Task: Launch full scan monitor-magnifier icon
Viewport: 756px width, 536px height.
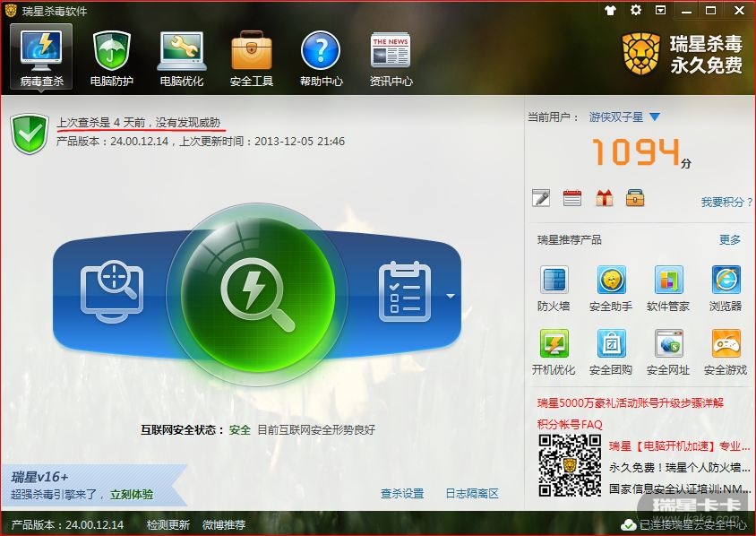Action: click(x=112, y=291)
